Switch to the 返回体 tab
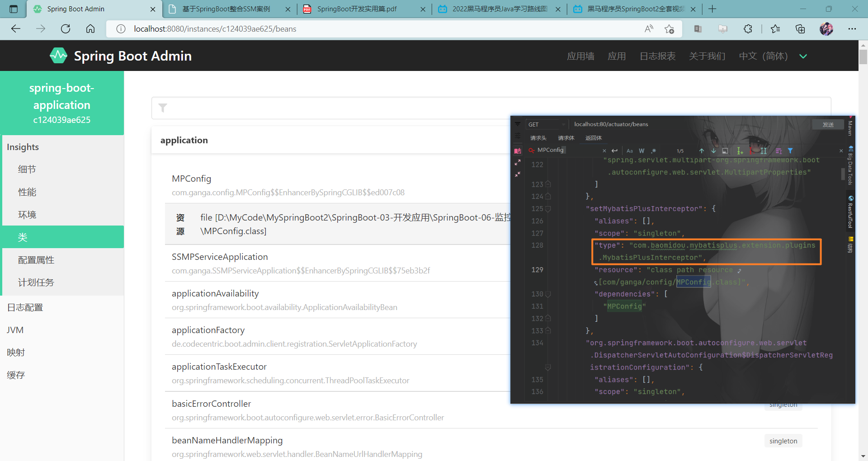 point(594,138)
